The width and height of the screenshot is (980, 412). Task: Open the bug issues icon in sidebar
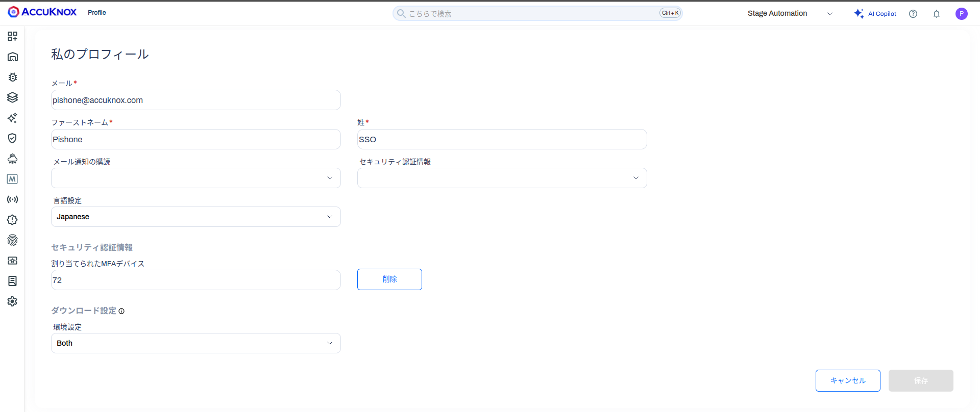click(x=12, y=77)
